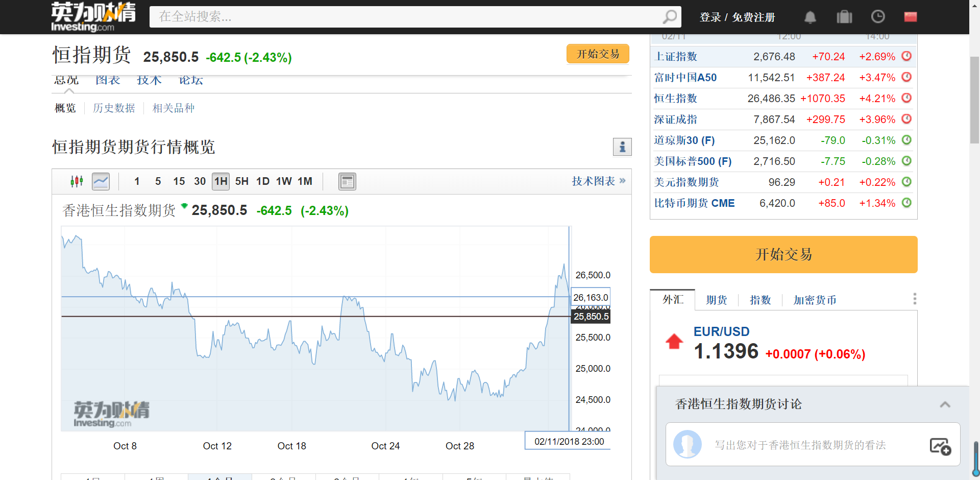Switch to area line chart type
Viewport: 980px width, 480px height.
tap(101, 181)
